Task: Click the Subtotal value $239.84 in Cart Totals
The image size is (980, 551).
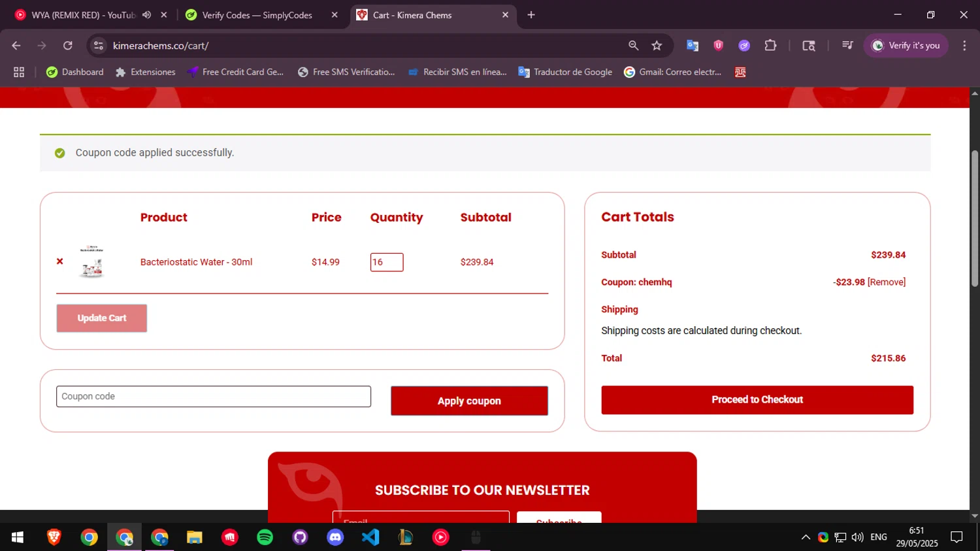Action: [888, 255]
